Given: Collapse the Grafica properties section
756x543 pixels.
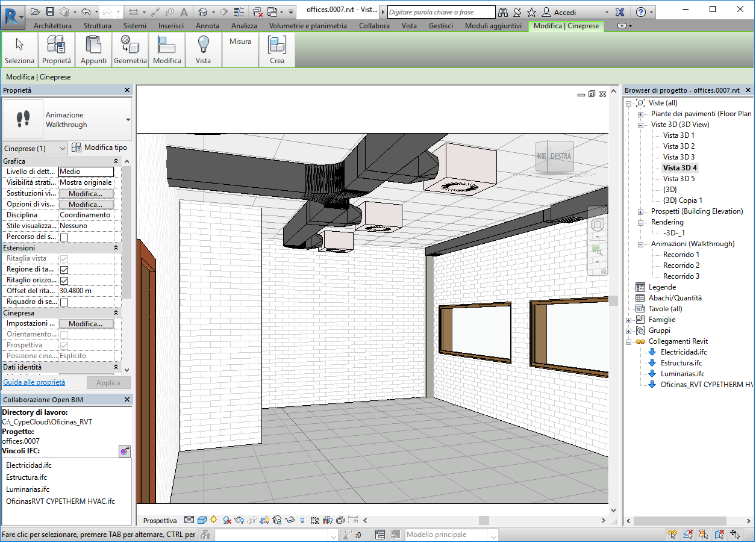Looking at the screenshot, I should coord(116,161).
